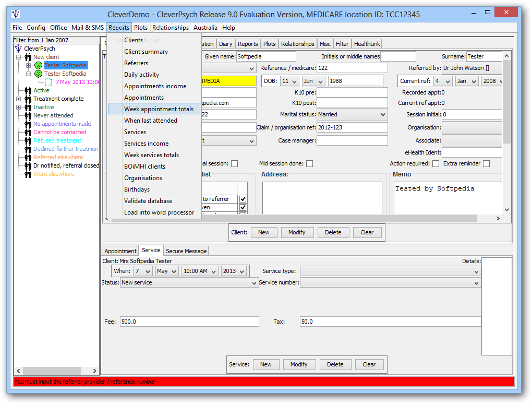Click the Client Modify button

point(297,233)
